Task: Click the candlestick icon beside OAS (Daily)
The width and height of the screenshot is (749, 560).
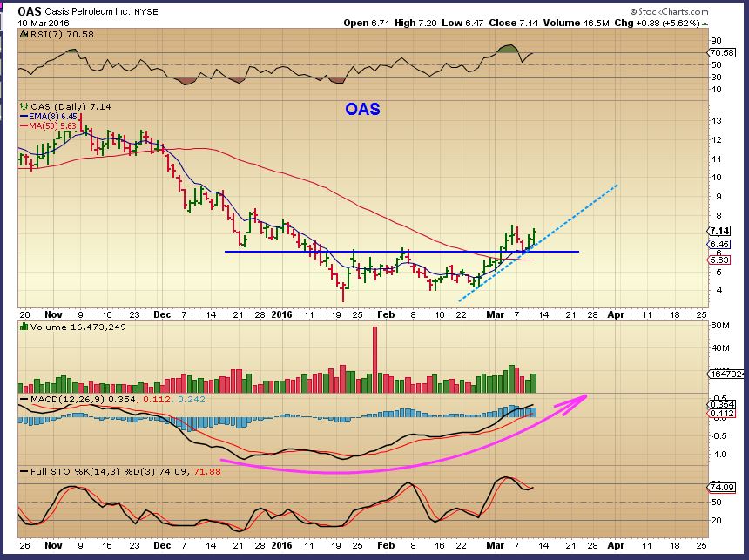Action: click(x=24, y=106)
